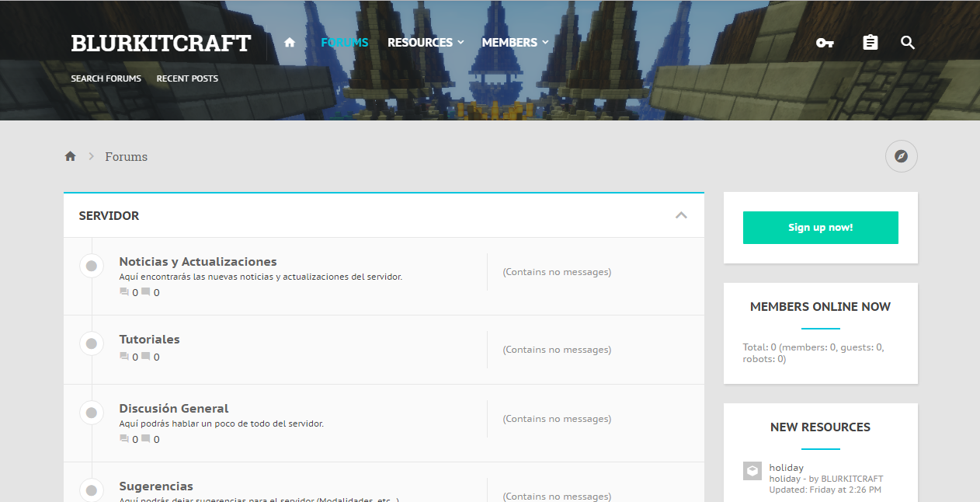This screenshot has width=980, height=502.
Task: Open the compass quick-navigation icon
Action: point(901,156)
